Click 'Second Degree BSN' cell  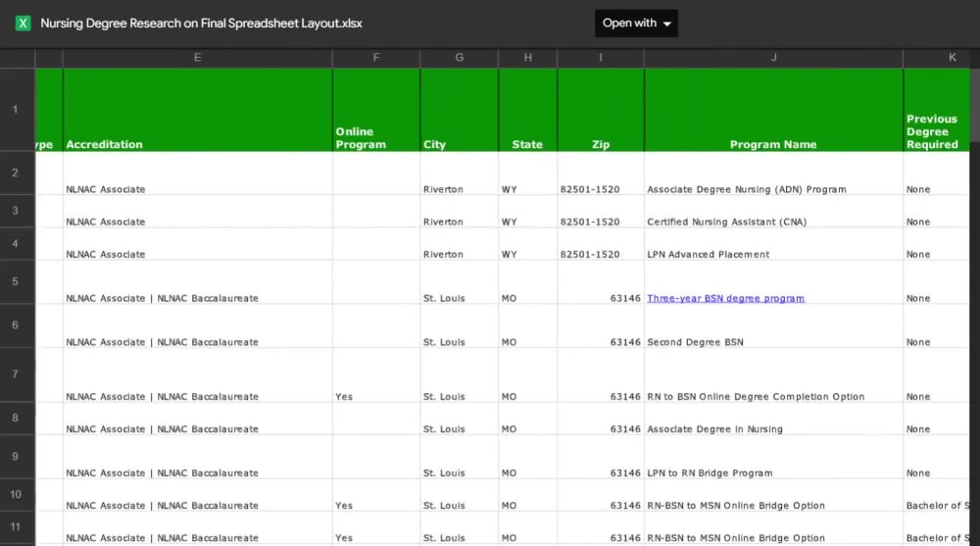(x=774, y=325)
